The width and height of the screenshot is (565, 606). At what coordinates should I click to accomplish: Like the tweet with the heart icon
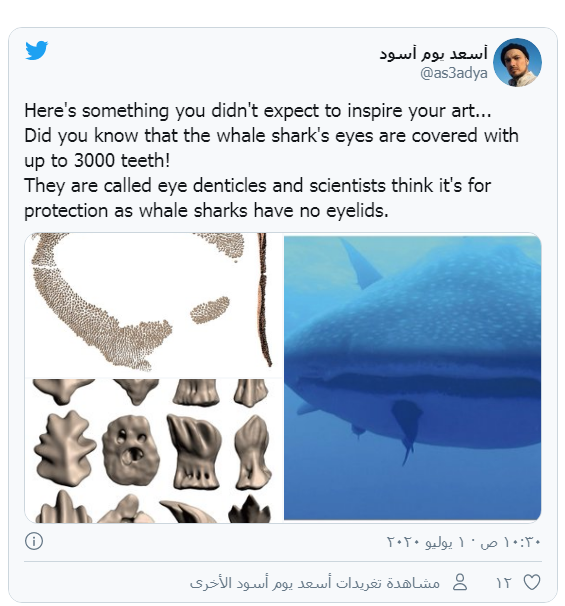click(532, 582)
